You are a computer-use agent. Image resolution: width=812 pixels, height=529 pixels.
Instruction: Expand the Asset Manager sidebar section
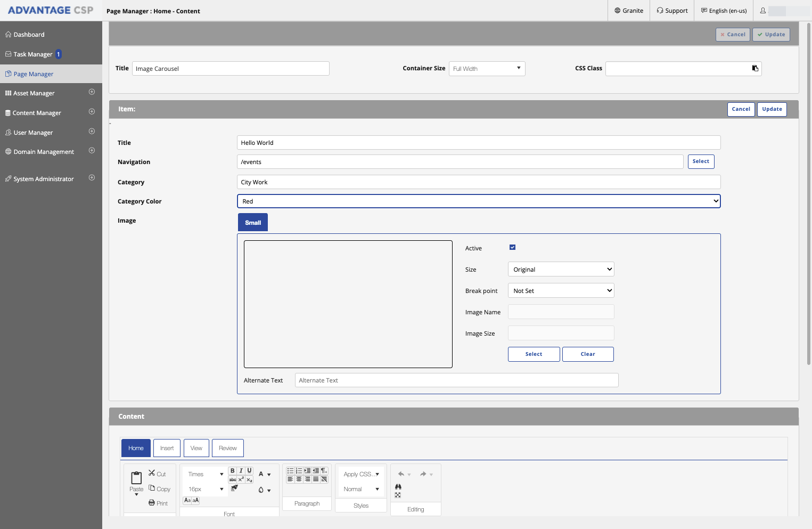[x=92, y=92]
